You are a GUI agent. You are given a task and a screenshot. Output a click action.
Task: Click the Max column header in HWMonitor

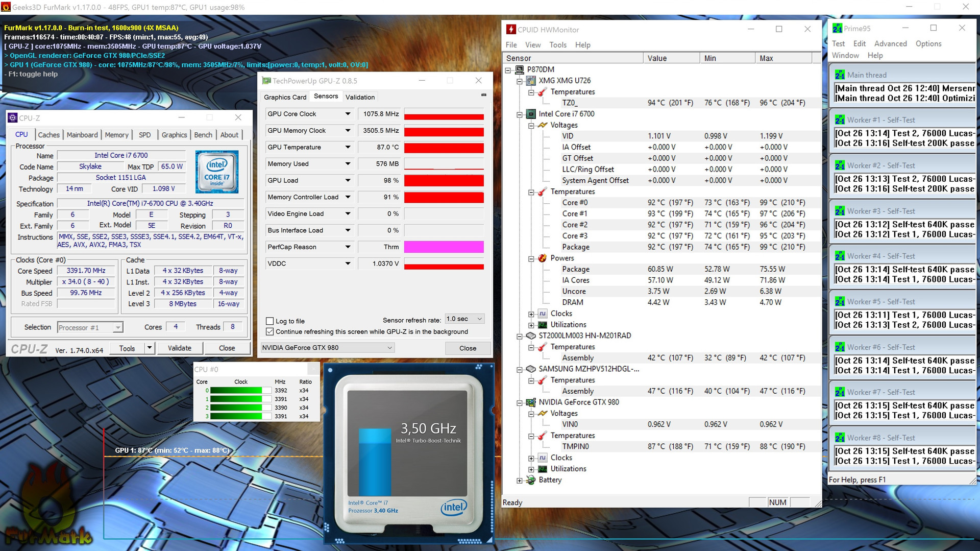pyautogui.click(x=783, y=58)
